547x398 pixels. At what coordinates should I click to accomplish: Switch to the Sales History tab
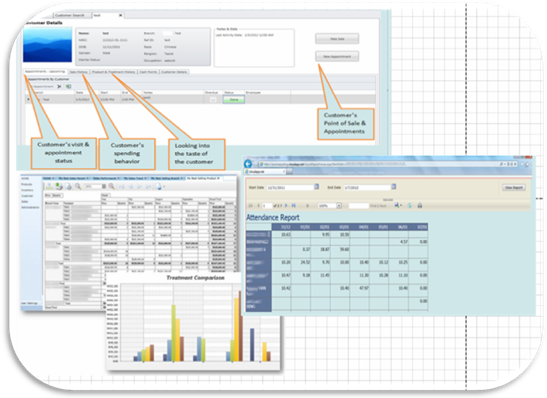78,72
